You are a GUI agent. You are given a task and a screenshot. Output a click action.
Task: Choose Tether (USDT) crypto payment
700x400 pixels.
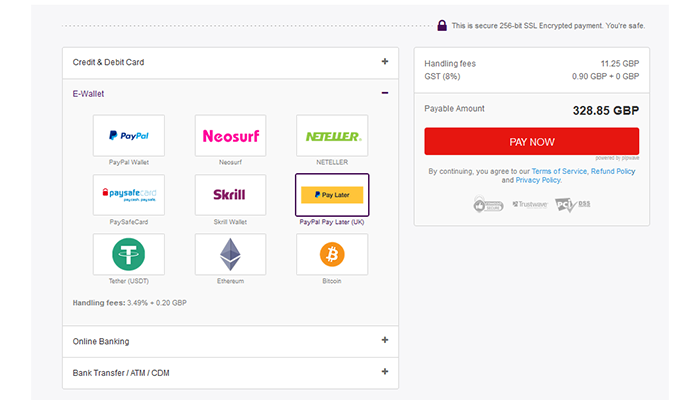(x=129, y=254)
